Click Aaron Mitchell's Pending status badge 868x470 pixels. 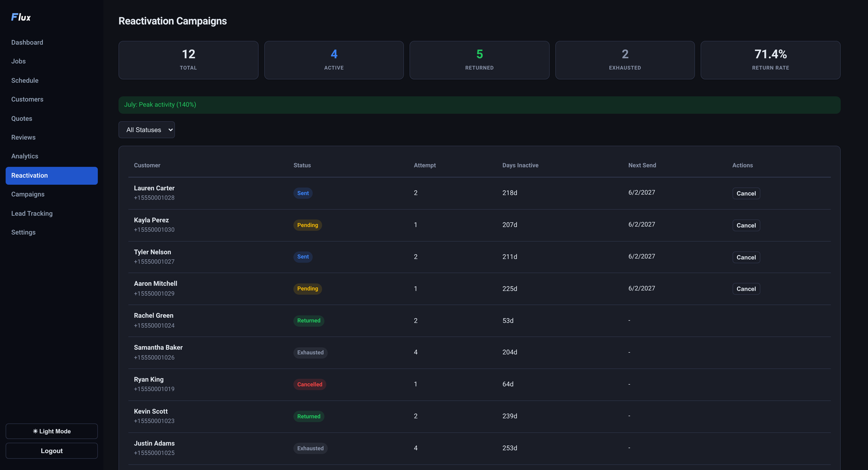[308, 289]
